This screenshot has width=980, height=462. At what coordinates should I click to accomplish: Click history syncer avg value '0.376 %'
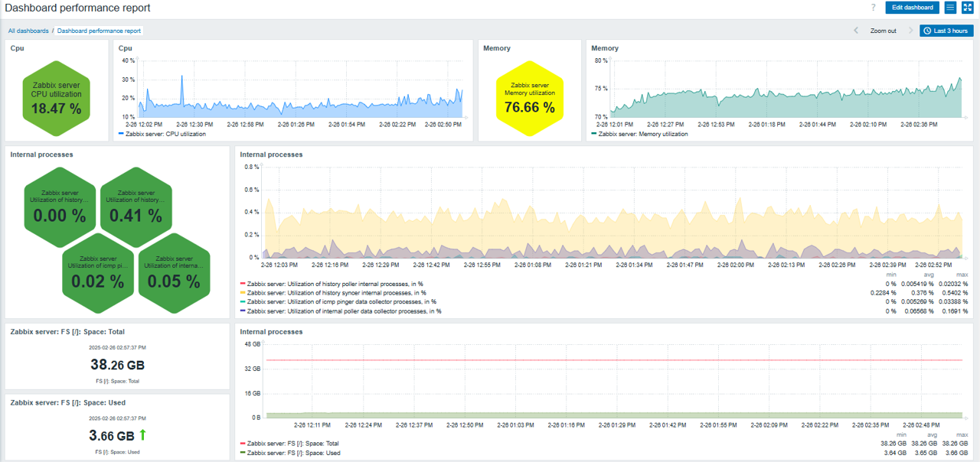tap(922, 293)
